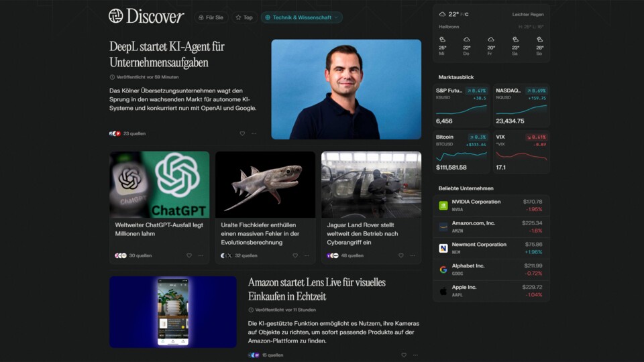Viewport: 644px width, 362px height.
Task: Open the DeepL startet KI-Agent headline
Action: pyautogui.click(x=167, y=54)
